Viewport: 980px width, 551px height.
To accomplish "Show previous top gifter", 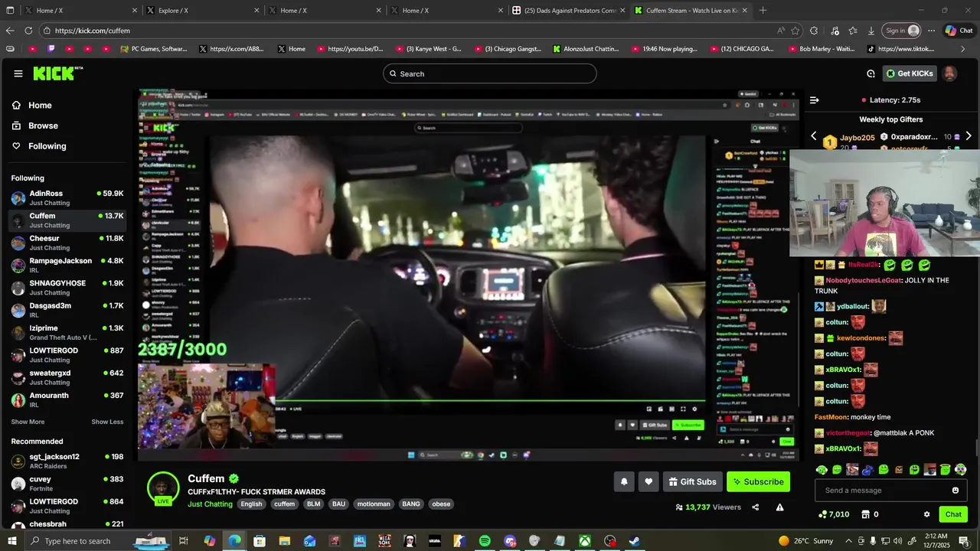I will pos(814,136).
